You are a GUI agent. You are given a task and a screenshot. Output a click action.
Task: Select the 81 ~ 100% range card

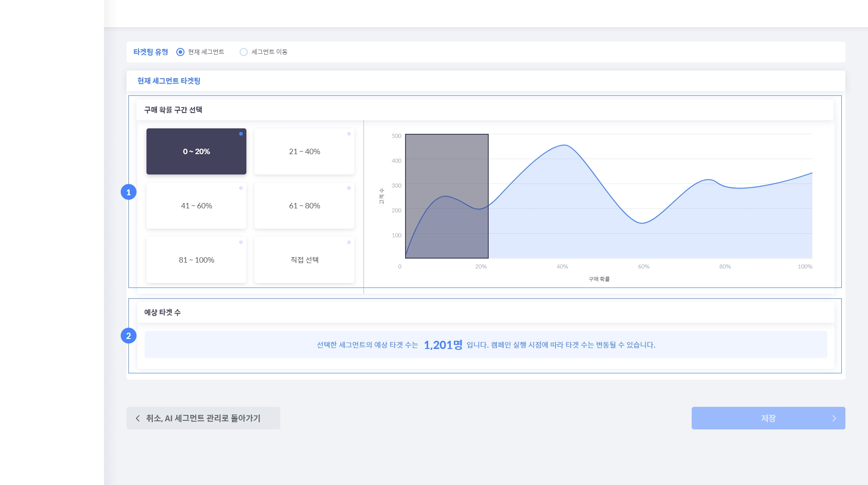pos(196,260)
